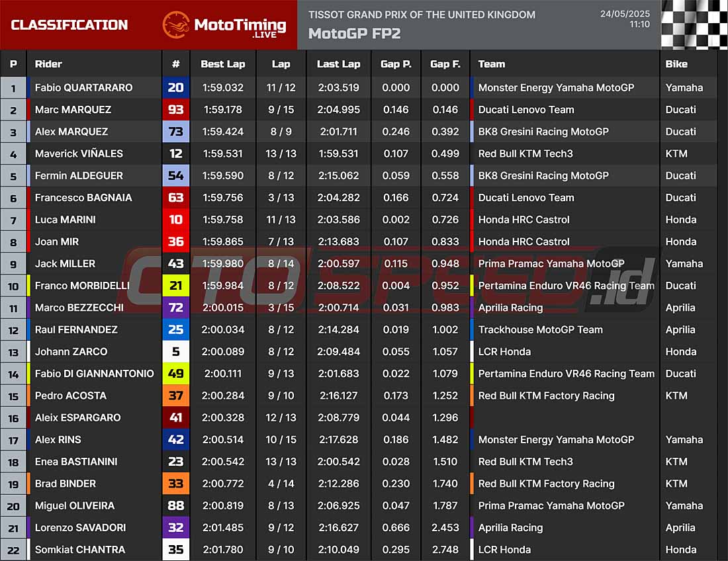
Task: Click number badge 5 for Zarco
Action: 176,351
